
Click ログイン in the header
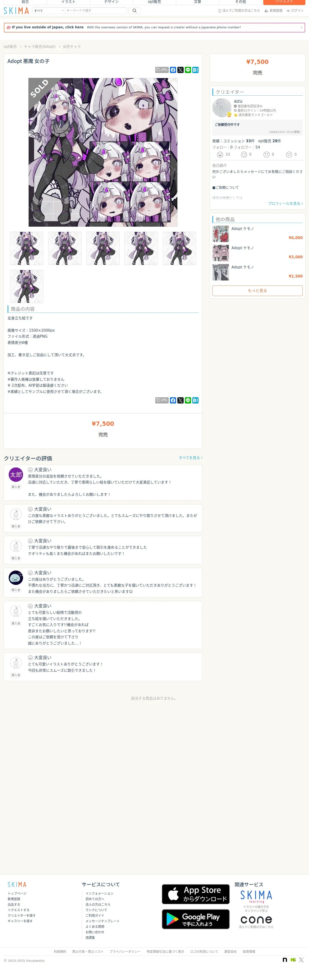295,11
